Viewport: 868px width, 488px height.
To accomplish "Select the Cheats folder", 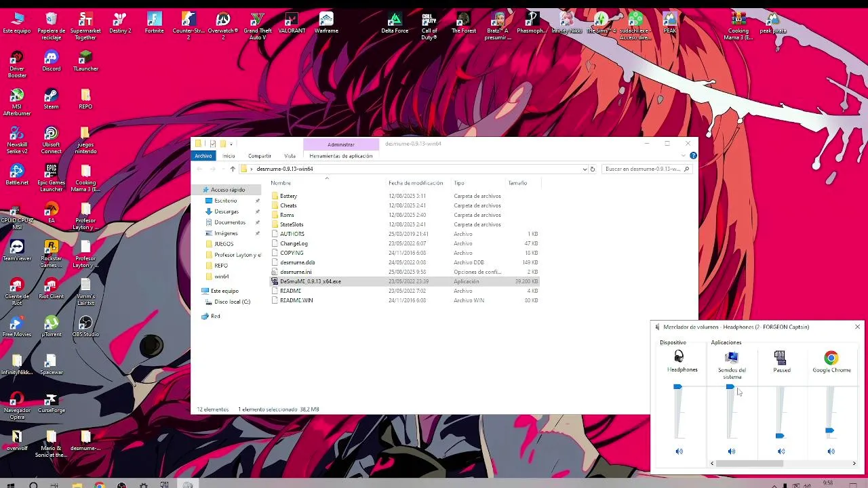I will tap(288, 205).
